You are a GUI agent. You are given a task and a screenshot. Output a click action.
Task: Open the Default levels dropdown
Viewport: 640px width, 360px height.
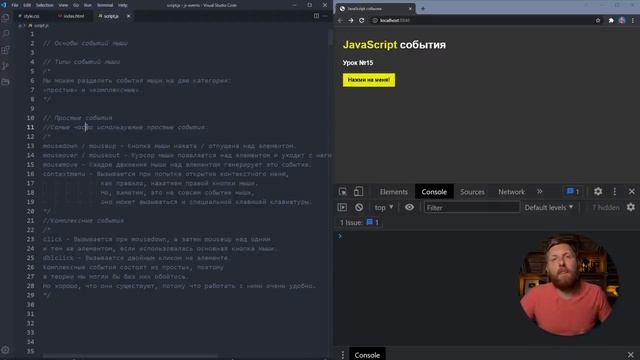coord(549,207)
